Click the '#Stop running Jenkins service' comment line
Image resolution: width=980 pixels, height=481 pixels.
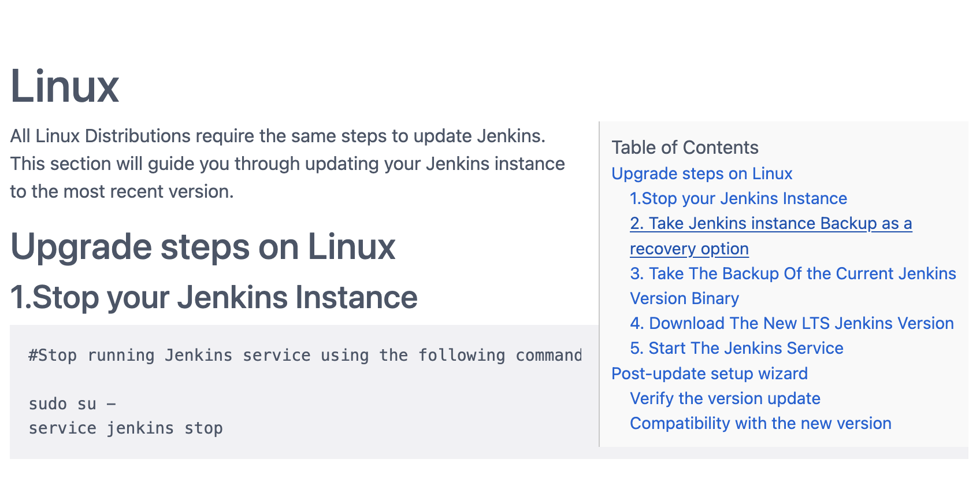click(305, 355)
